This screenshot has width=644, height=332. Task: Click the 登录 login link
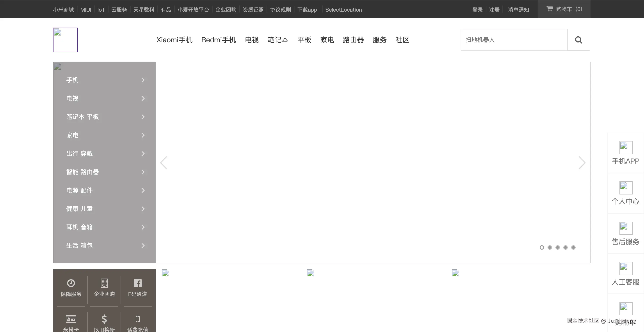click(x=477, y=10)
